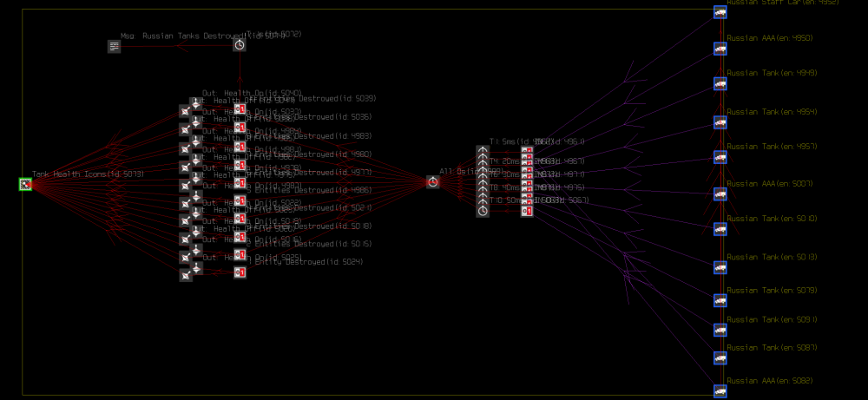
Task: Select the Russian Staff Car vehicle (en 4952)
Action: tap(720, 12)
